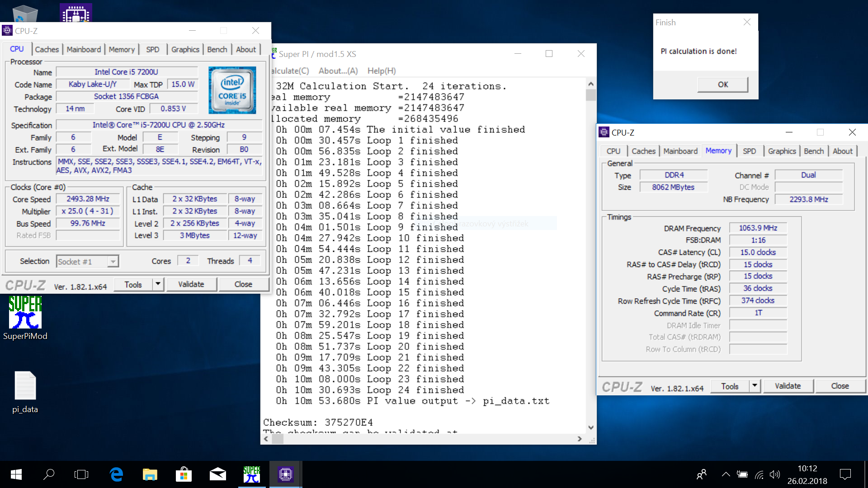Open About tab in left CPU-Z
The width and height of the screenshot is (868, 488).
[x=246, y=49]
